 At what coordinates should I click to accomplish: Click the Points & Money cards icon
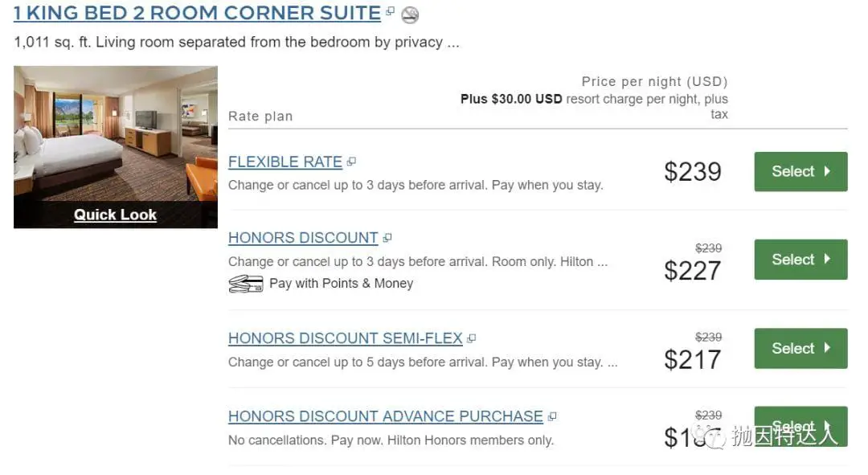[245, 284]
